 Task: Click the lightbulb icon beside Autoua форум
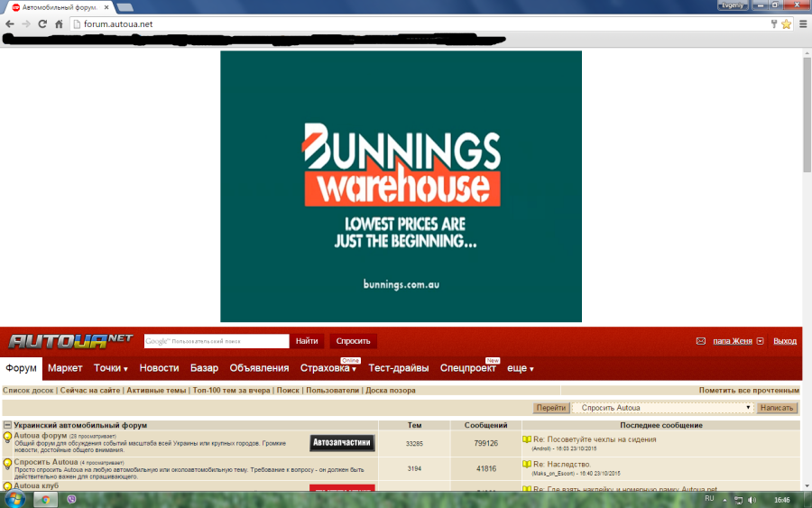click(x=7, y=439)
